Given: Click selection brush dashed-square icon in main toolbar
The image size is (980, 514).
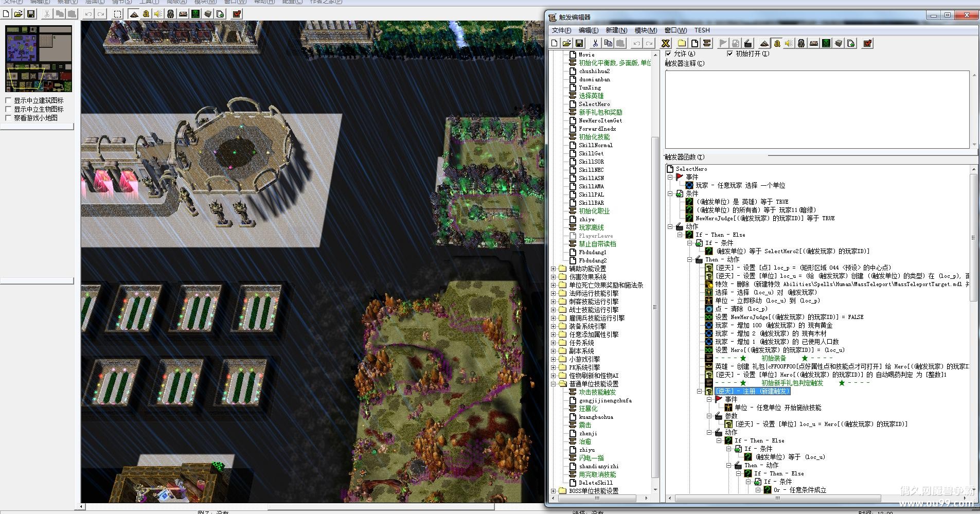Looking at the screenshot, I should (x=117, y=14).
